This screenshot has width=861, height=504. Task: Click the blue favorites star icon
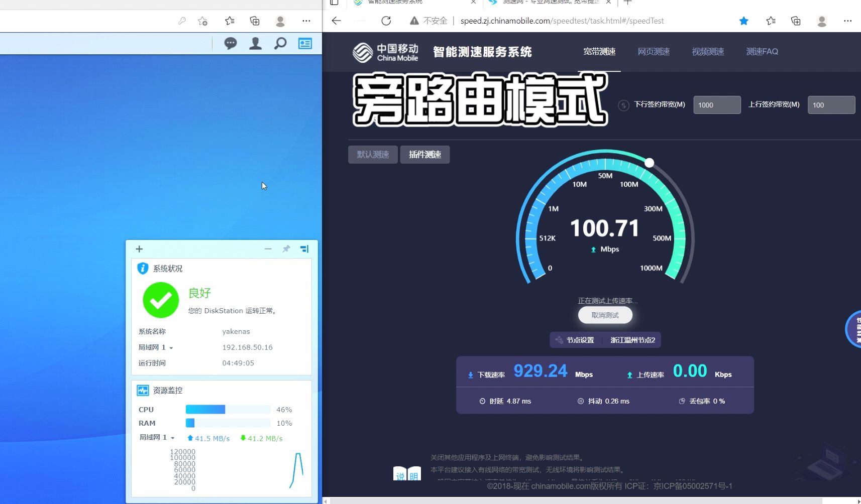743,21
